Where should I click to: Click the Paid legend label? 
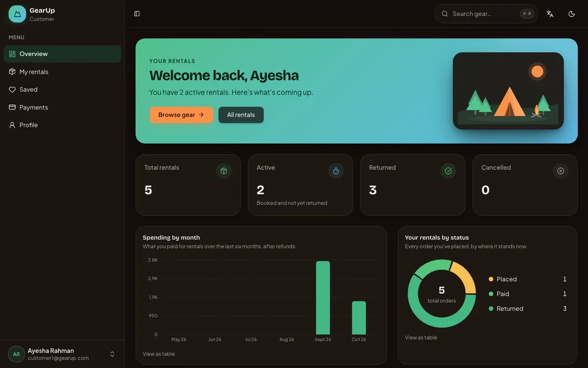coord(503,294)
